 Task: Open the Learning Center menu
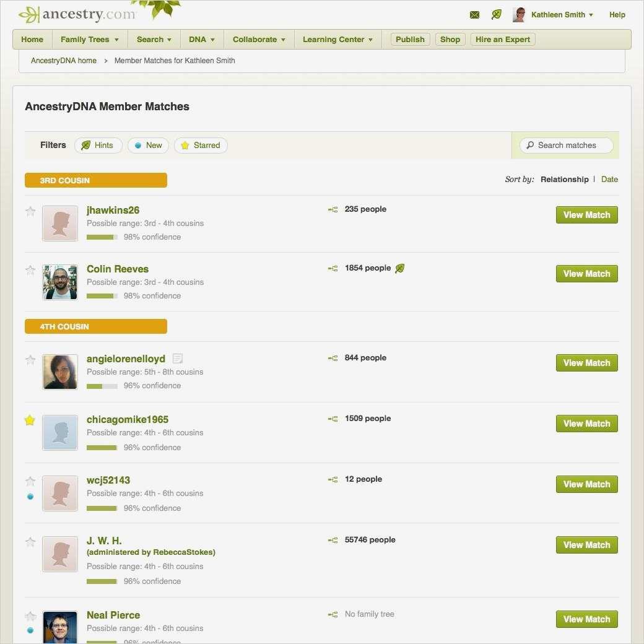[337, 40]
